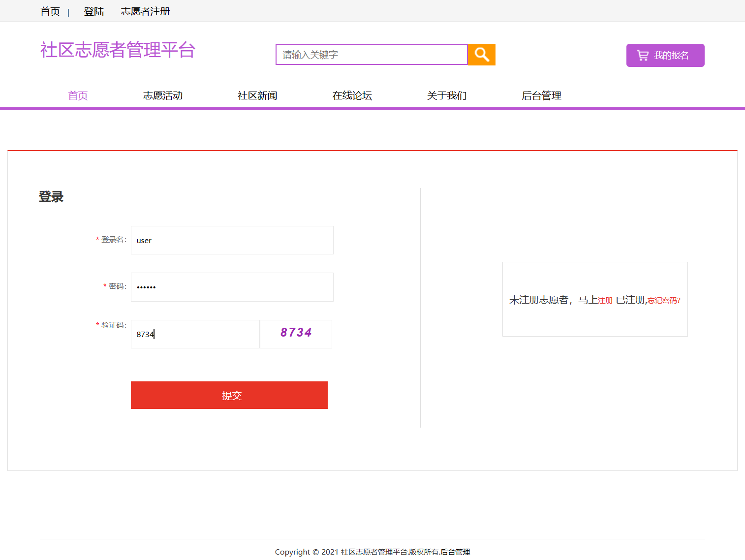This screenshot has width=745, height=560.
Task: Click the shopping cart icon on 我的报名 button
Action: click(x=643, y=55)
